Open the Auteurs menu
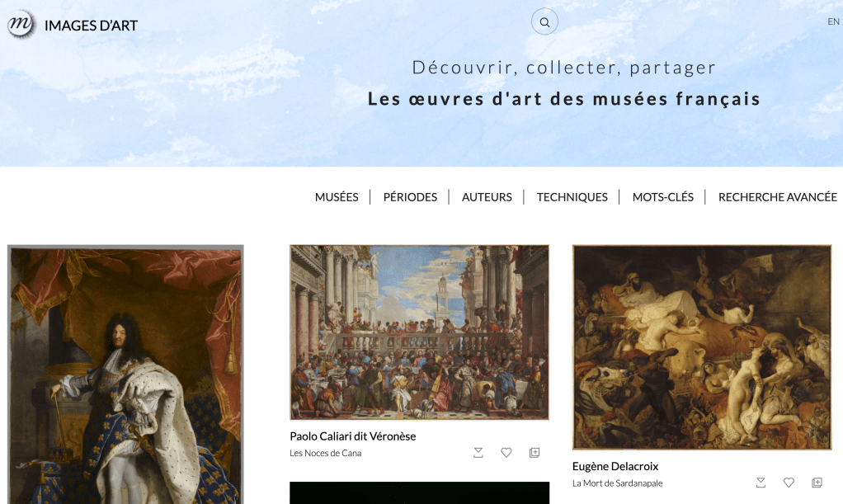Screen dimensions: 843x504 487,197
